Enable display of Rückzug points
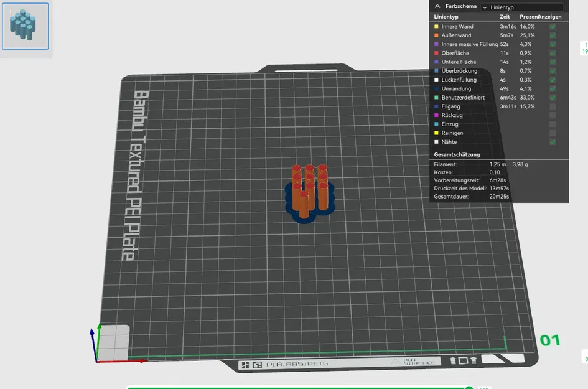Image resolution: width=588 pixels, height=389 pixels. coord(553,115)
